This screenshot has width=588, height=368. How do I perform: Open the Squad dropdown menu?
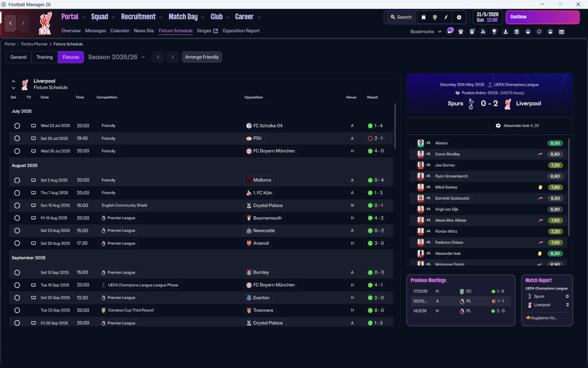pos(103,17)
